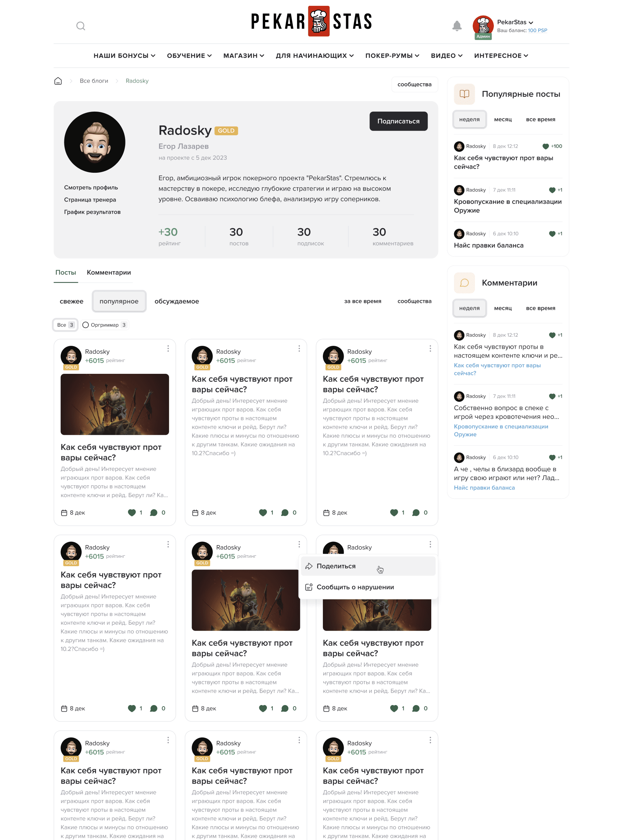Open the first post's warrior thumbnail
Viewport: 624px width, 840px height.
tap(115, 404)
